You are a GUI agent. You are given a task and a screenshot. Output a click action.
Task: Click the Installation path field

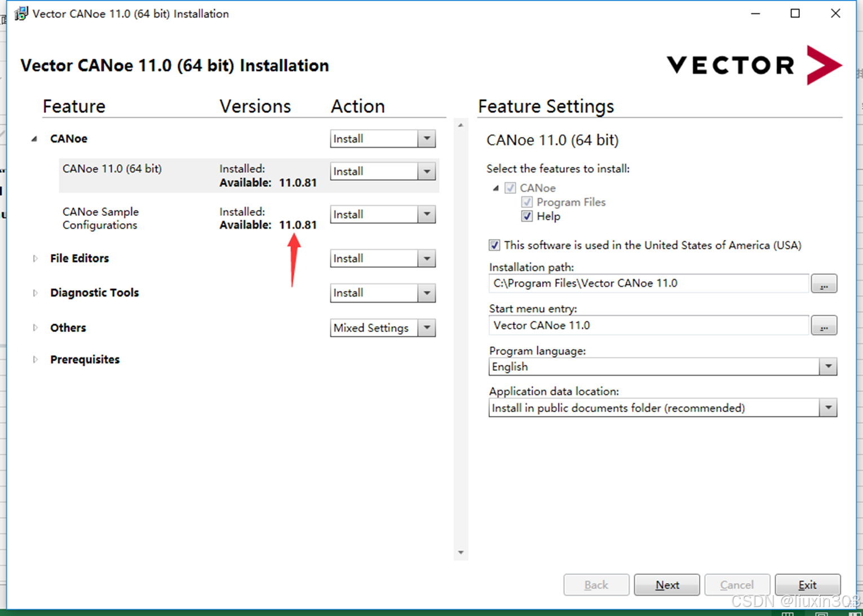(x=649, y=283)
